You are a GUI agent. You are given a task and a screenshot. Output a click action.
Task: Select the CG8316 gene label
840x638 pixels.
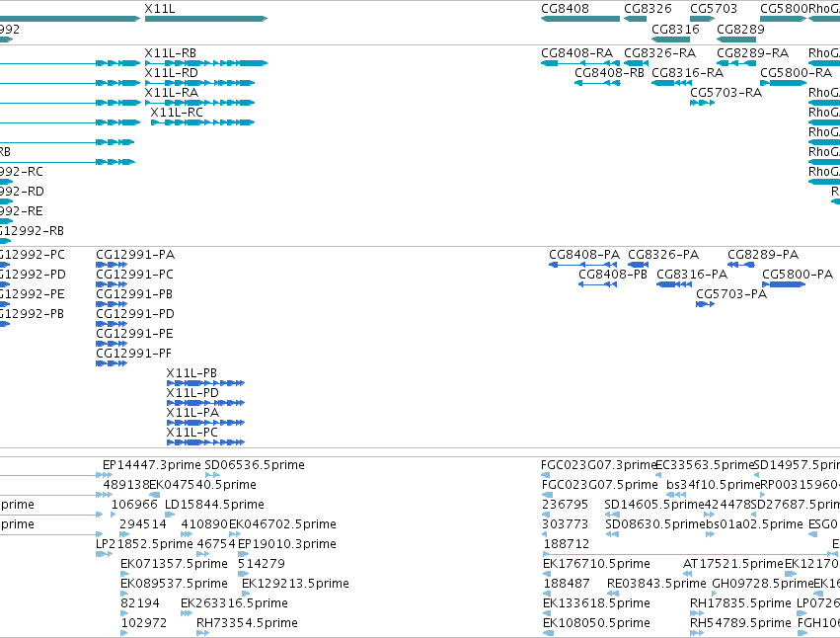(x=675, y=29)
